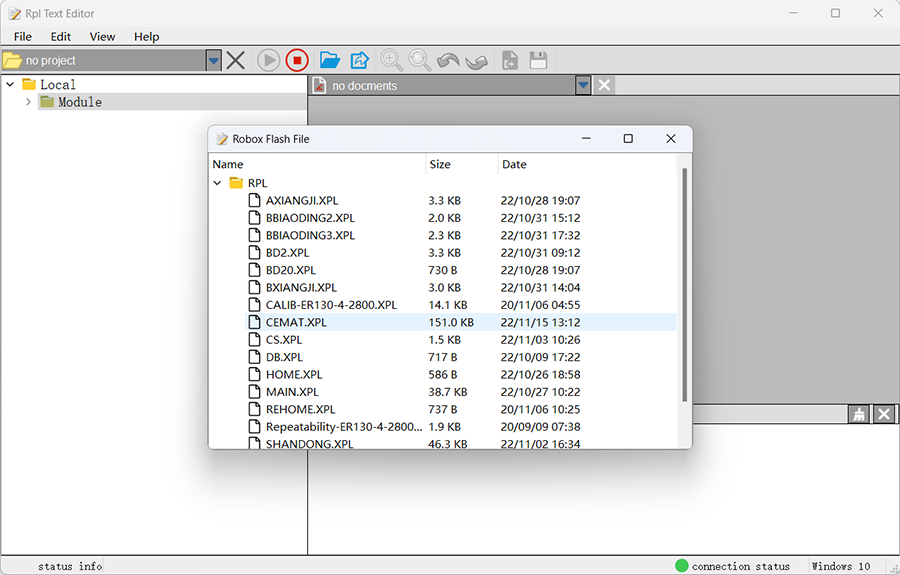Click the Save floppy disk icon
This screenshot has height=575, width=900.
coord(538,60)
